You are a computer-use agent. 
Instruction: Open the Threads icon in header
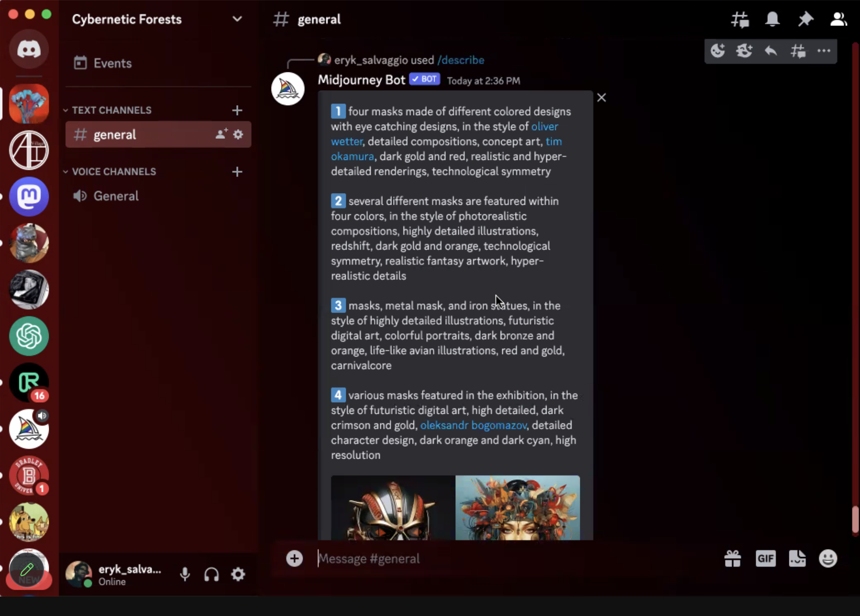(x=740, y=19)
